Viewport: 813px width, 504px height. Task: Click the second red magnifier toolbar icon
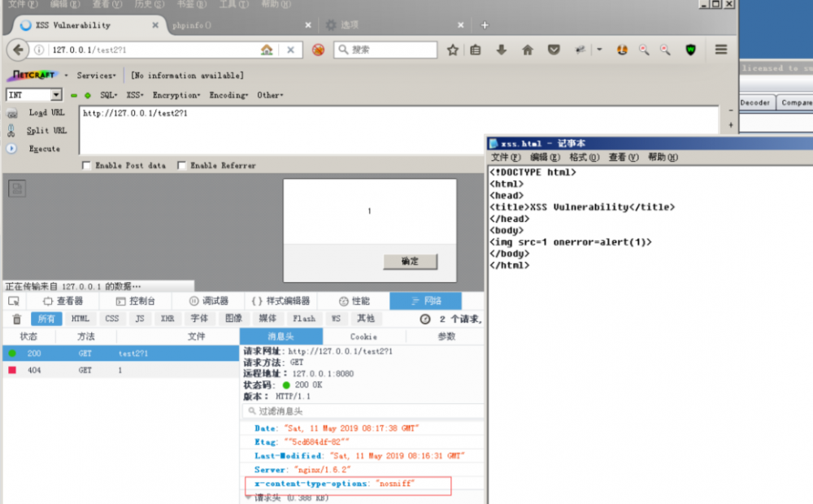(x=665, y=50)
